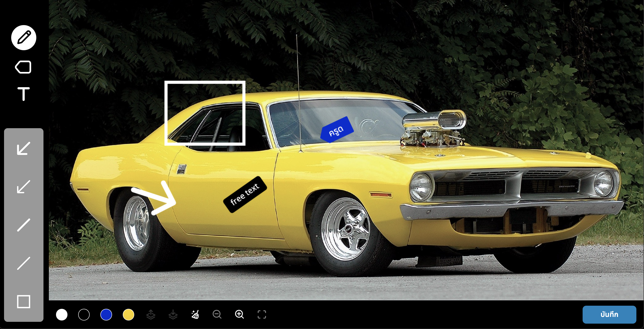Choose the thin line shape
The height and width of the screenshot is (329, 644).
pos(24,263)
